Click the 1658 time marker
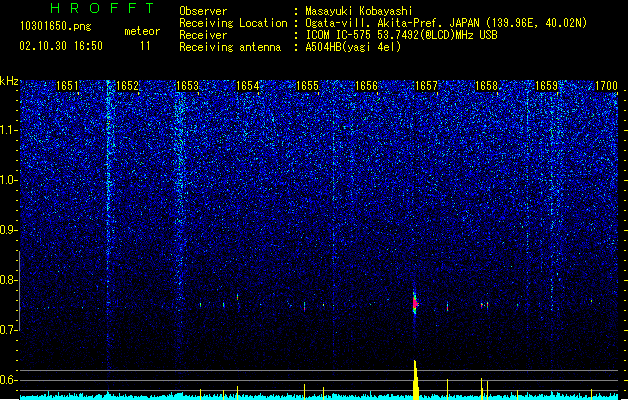629x400 pixels. coord(486,86)
